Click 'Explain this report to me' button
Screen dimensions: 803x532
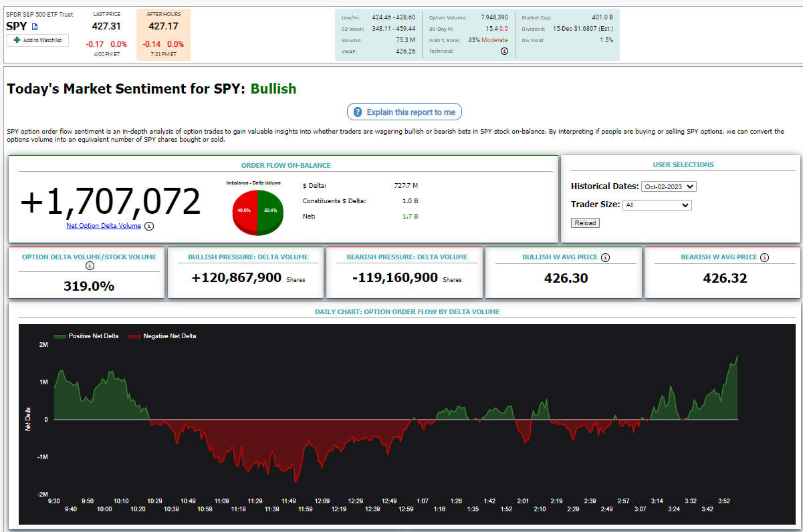[x=405, y=112]
